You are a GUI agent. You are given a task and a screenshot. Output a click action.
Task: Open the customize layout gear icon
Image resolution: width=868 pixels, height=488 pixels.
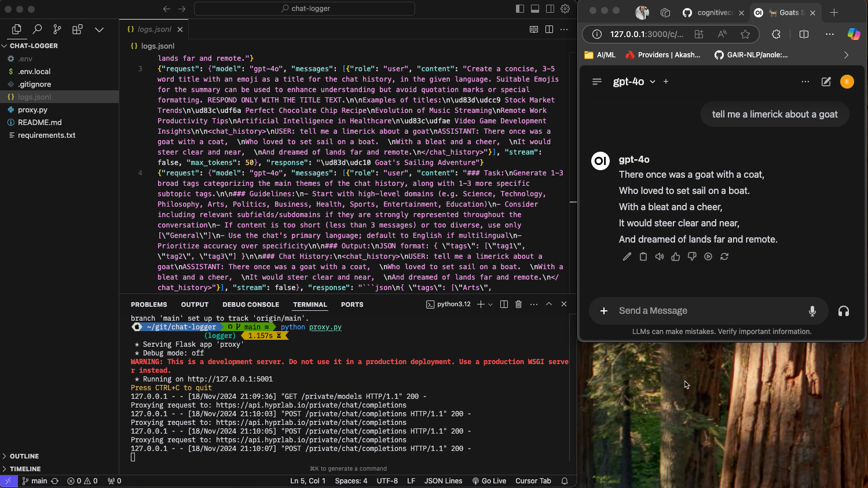click(565, 9)
